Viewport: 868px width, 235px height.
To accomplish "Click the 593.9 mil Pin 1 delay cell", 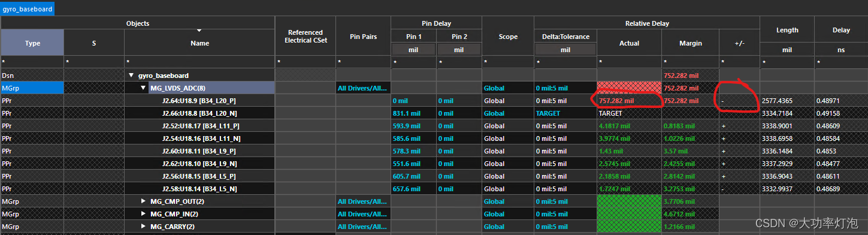I will click(413, 126).
